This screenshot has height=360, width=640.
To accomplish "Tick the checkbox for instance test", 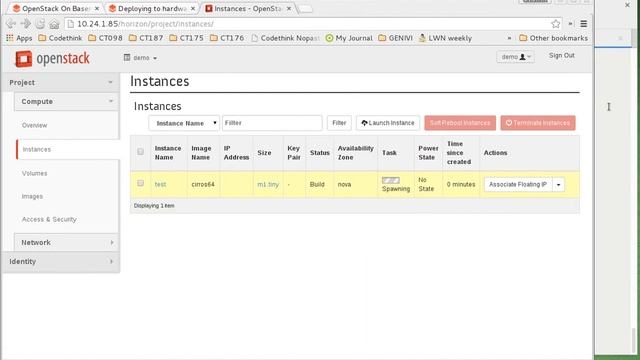I will (x=140, y=183).
